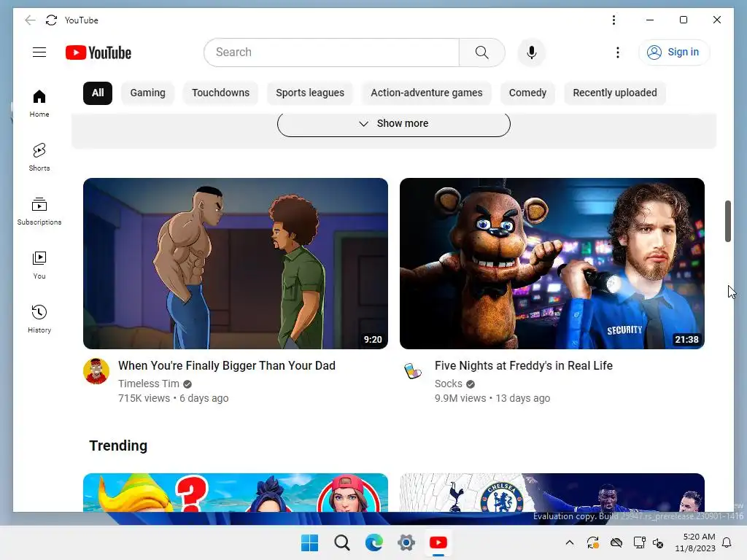Viewport: 747px width, 560px height.
Task: Open the trending Fortnite-style thumbnail with question mark
Action: click(236, 492)
